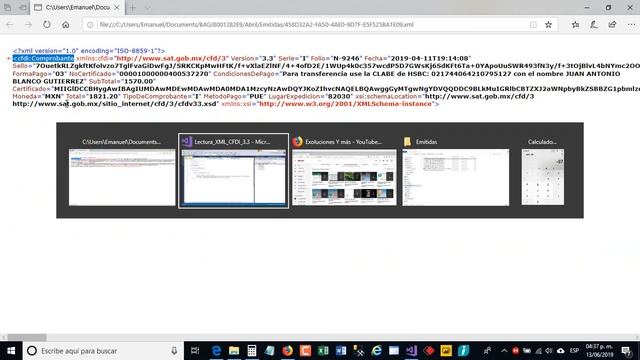Click the XMLSchema-instance URL text
Image resolution: width=640 pixels, height=360 pixels.
point(345,104)
